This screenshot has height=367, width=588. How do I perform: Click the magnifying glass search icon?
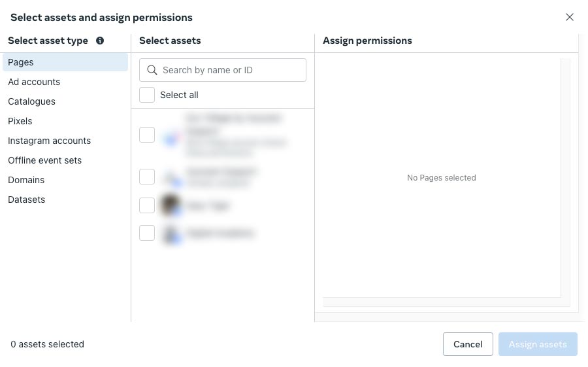[x=152, y=70]
